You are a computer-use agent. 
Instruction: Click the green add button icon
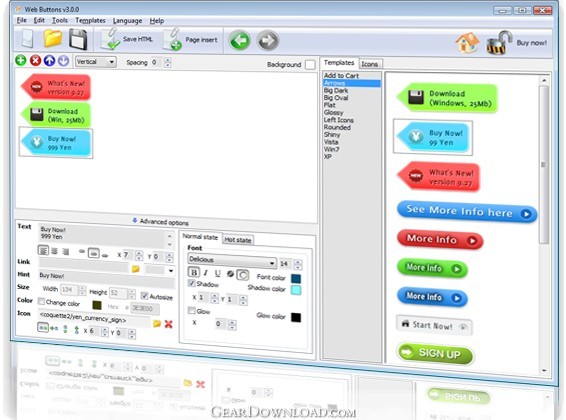click(x=21, y=60)
